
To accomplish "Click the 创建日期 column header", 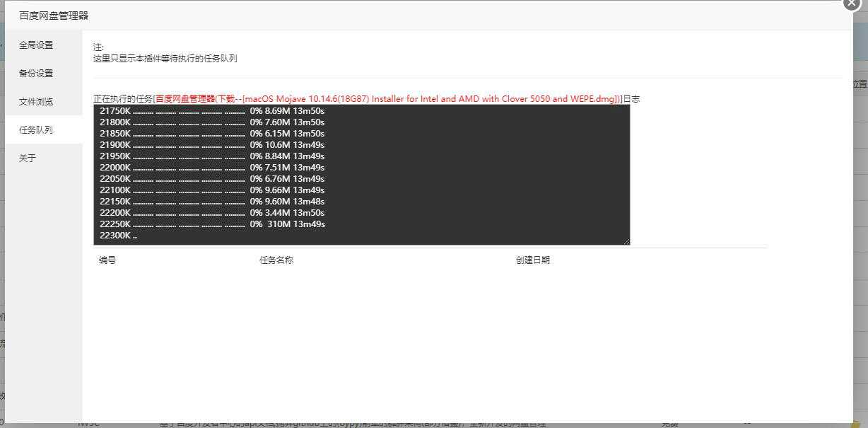I will pos(533,260).
